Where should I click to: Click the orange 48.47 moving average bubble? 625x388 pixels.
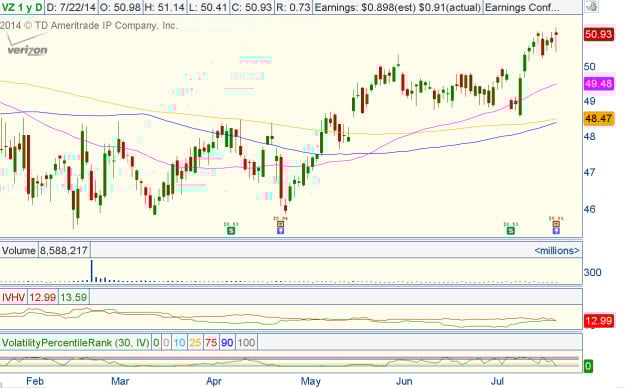pos(599,118)
